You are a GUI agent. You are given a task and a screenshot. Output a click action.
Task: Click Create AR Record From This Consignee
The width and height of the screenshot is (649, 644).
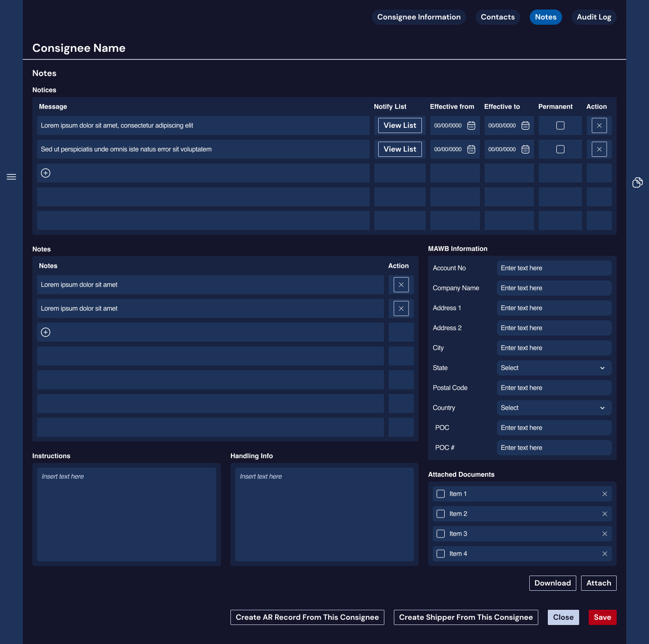[x=307, y=617]
